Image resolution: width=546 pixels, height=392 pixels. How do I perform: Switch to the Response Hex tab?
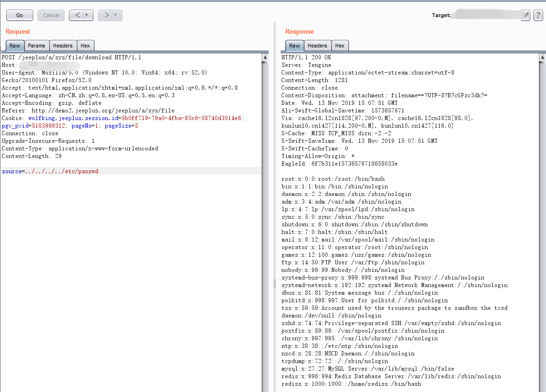[x=339, y=46]
